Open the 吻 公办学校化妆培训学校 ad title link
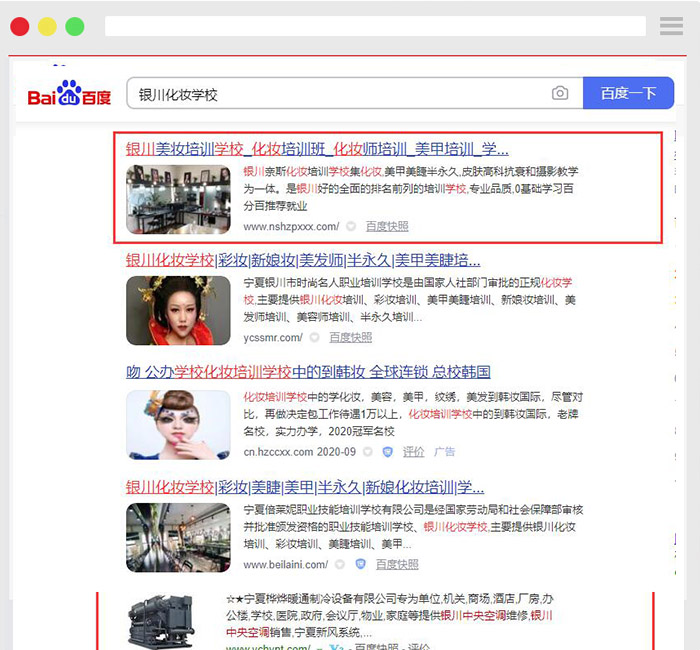The image size is (700, 650). [x=308, y=372]
